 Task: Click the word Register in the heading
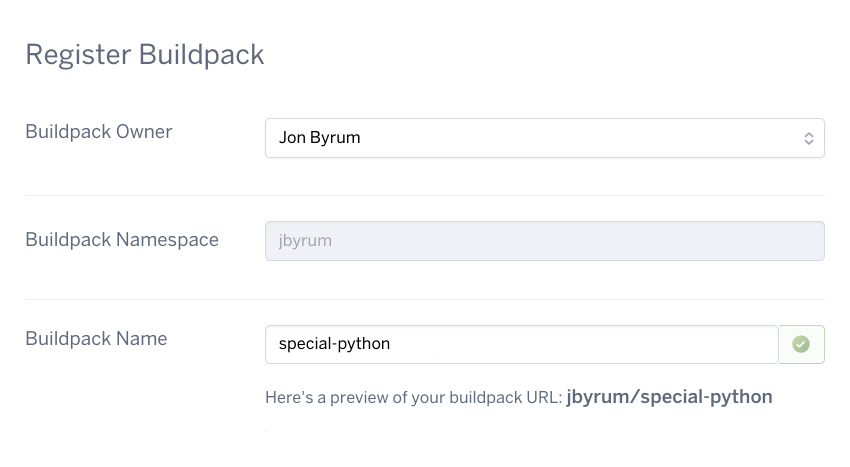tap(79, 55)
